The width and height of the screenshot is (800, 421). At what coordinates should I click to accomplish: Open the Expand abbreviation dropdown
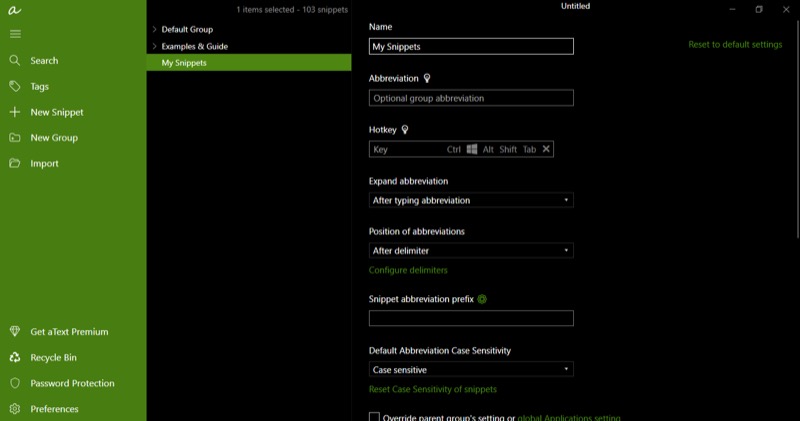(471, 200)
